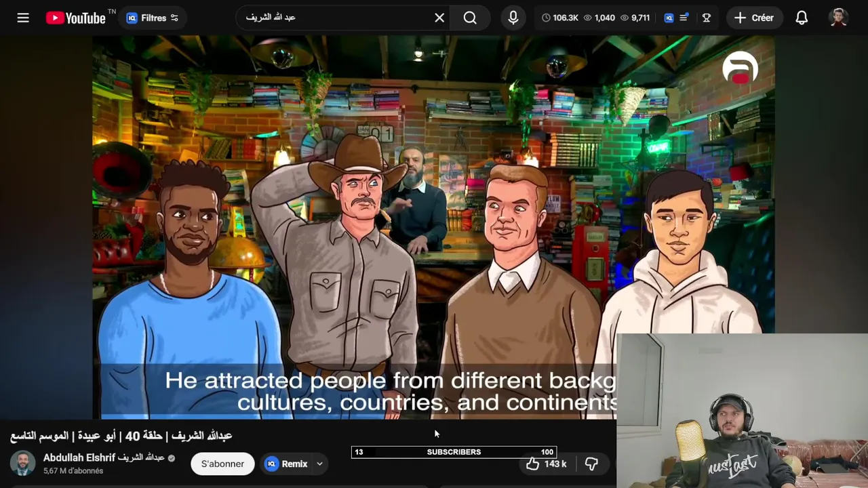Screen dimensions: 868x488
Task: Open the Filtres button
Action: 153,18
